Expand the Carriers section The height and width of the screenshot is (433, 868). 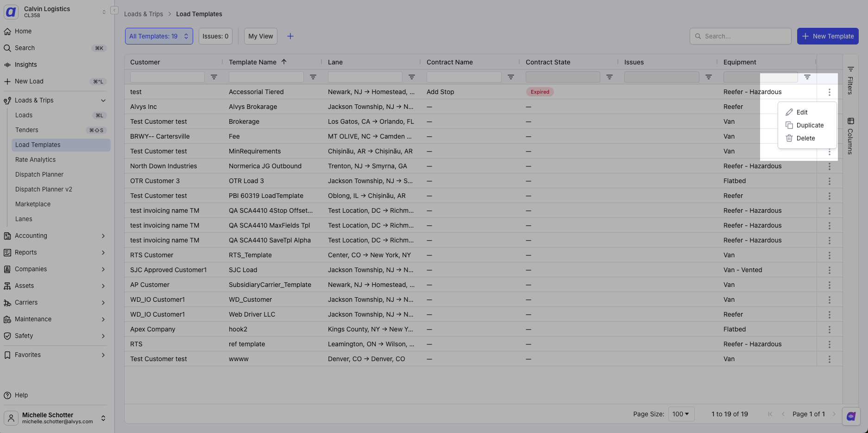103,302
